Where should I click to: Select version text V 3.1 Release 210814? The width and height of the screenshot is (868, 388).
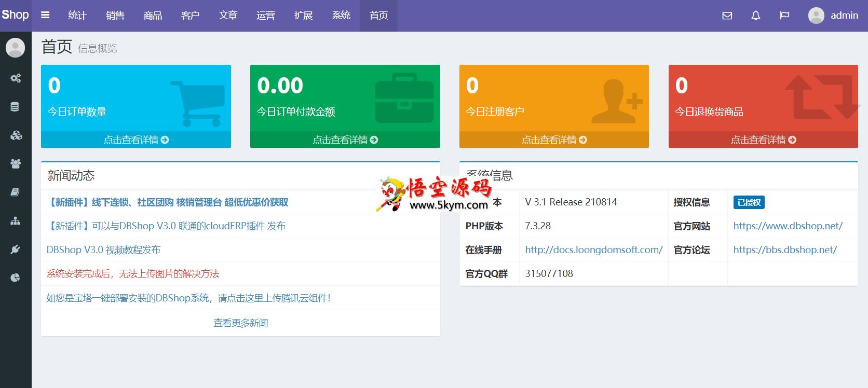(571, 202)
